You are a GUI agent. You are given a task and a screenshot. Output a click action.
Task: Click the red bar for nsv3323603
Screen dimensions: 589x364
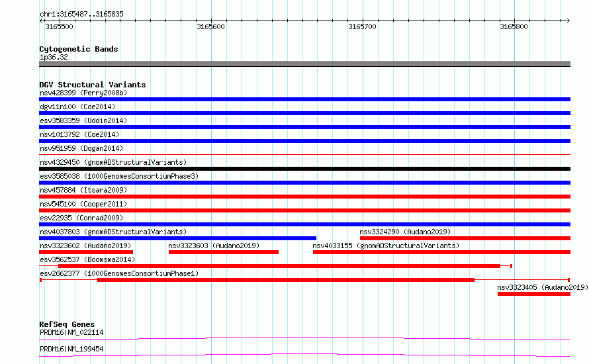[224, 252]
